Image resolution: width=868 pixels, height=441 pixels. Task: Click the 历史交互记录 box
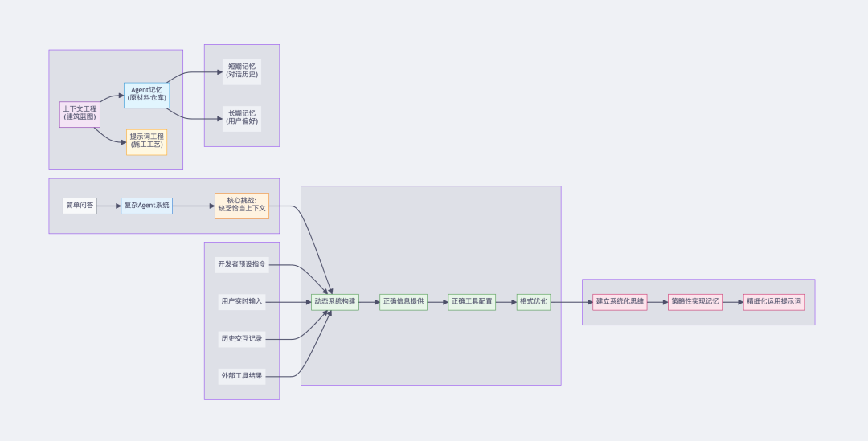point(241,338)
